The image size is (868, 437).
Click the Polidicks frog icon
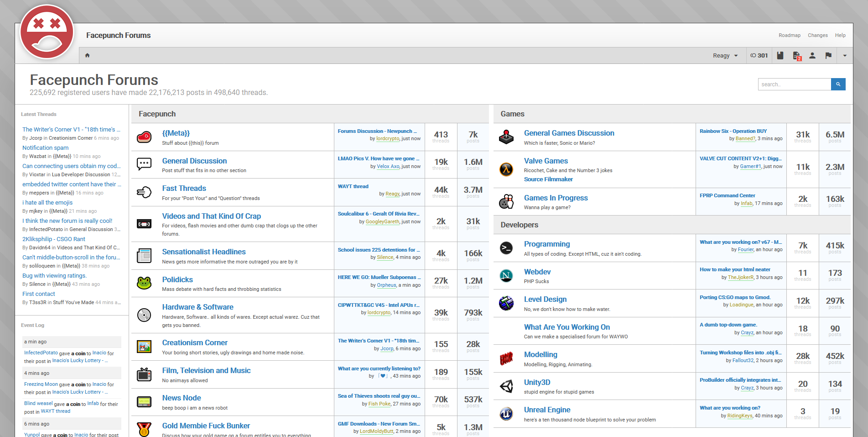pos(144,283)
